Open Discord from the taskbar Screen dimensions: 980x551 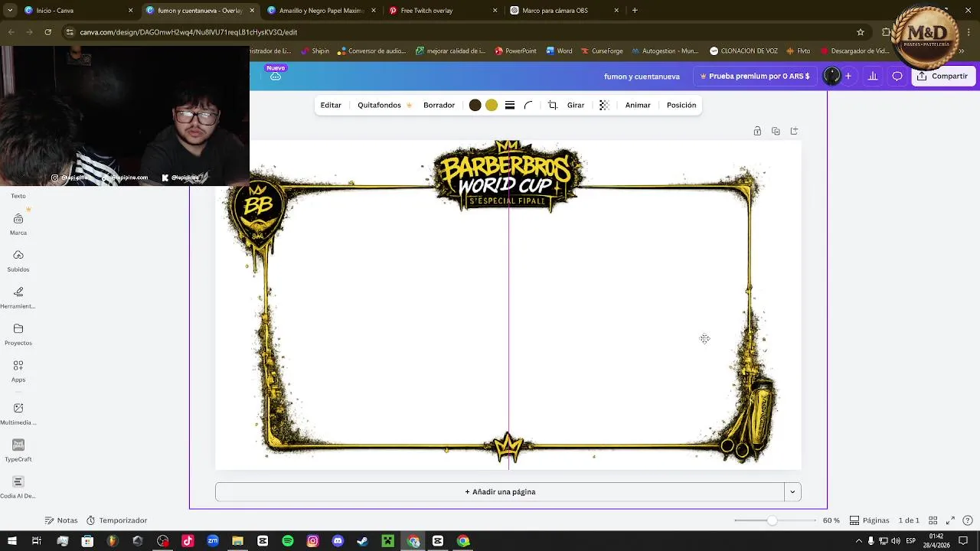(x=338, y=541)
